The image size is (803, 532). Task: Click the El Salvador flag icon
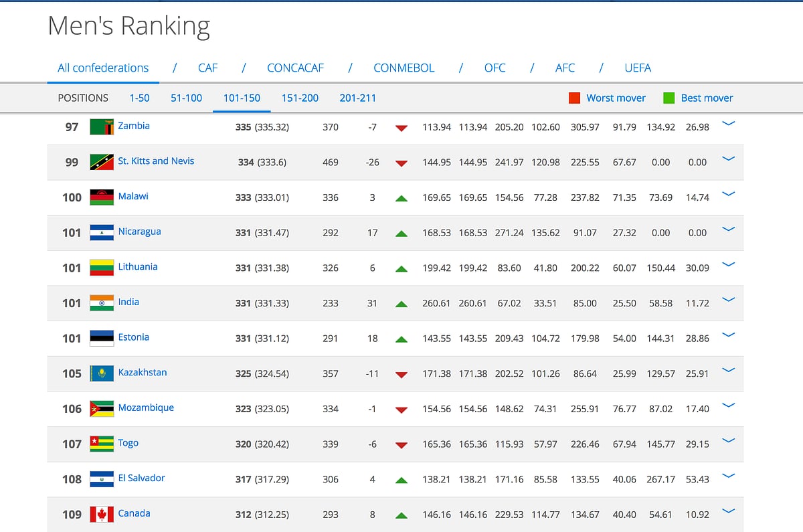tap(101, 478)
